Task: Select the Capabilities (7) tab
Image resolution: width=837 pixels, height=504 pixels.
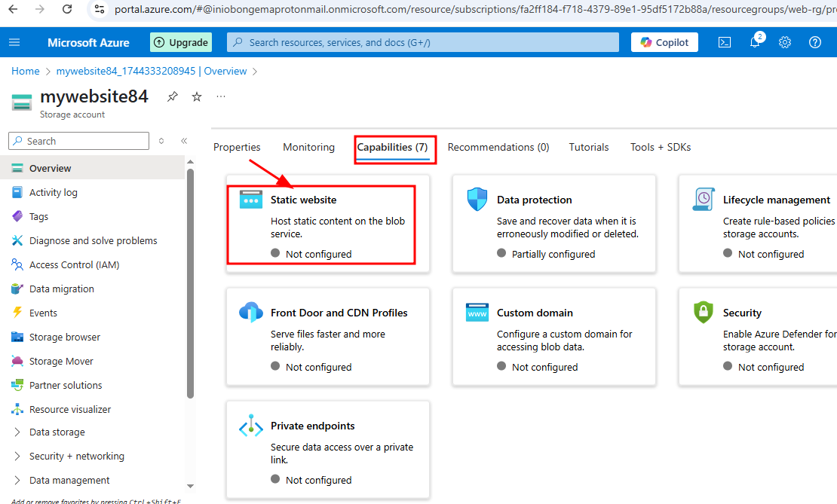Action: [x=392, y=147]
